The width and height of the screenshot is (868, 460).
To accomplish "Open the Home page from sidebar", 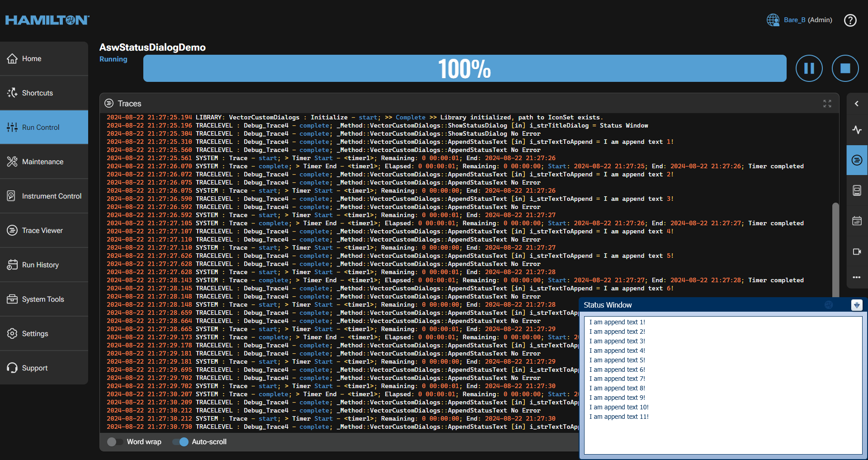I will 44,59.
